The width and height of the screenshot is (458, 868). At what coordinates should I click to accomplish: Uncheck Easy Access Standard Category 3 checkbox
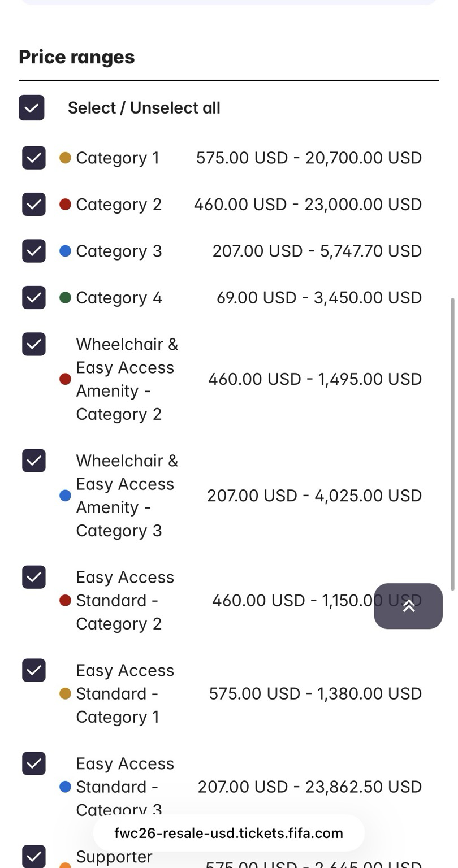(x=34, y=763)
